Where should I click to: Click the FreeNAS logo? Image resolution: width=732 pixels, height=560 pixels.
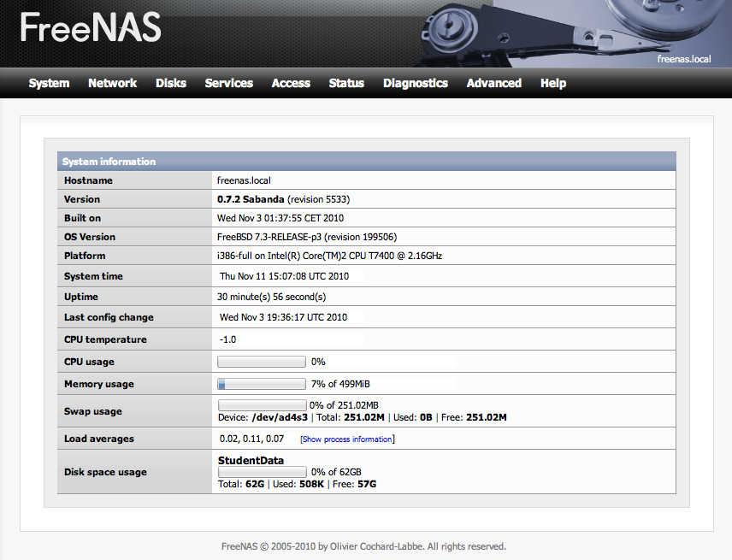tap(90, 28)
